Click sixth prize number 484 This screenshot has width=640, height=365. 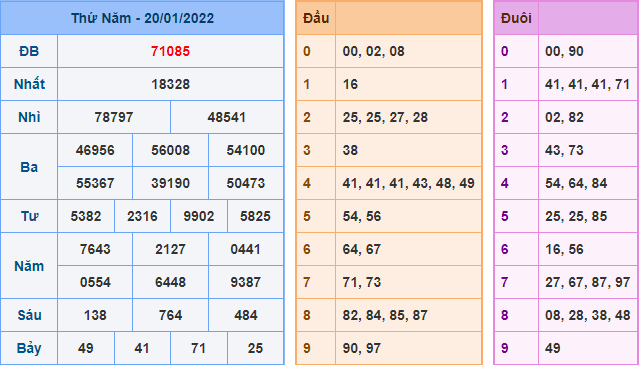click(246, 315)
